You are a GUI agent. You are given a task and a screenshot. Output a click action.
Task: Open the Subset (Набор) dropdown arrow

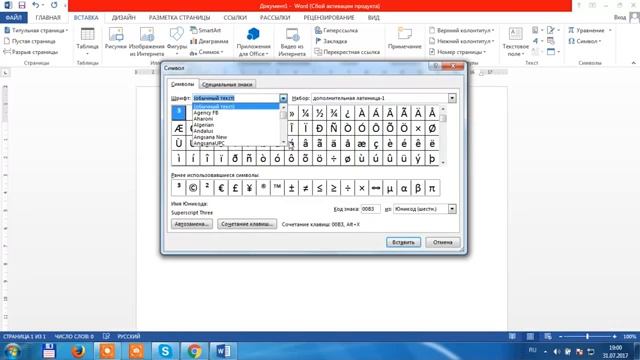tap(452, 98)
